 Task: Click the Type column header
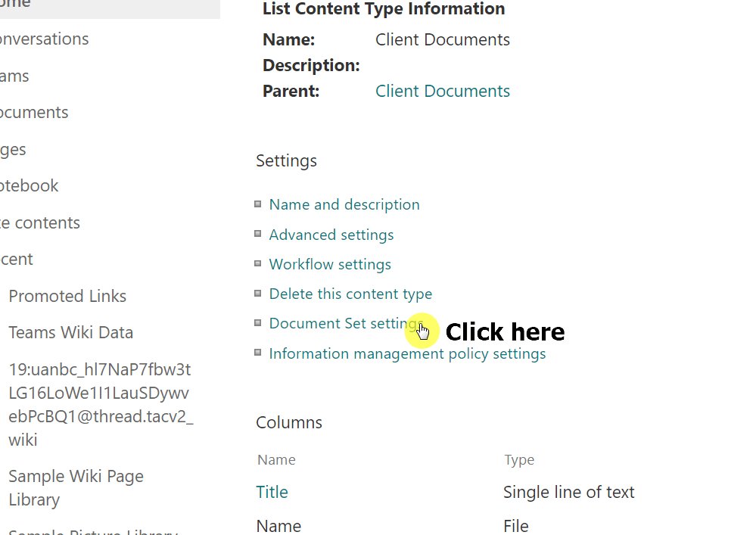[519, 460]
